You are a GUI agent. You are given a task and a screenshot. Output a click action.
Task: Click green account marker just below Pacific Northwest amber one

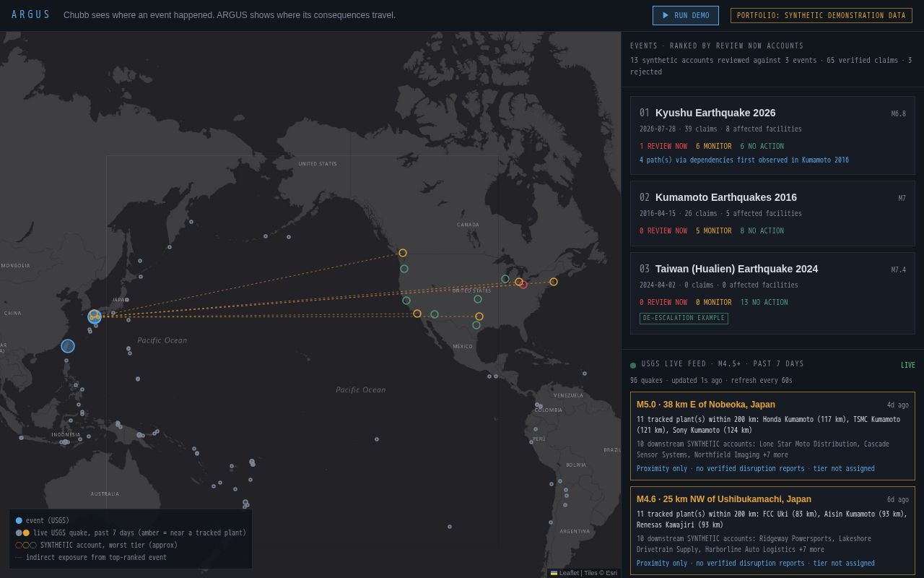[x=404, y=269]
